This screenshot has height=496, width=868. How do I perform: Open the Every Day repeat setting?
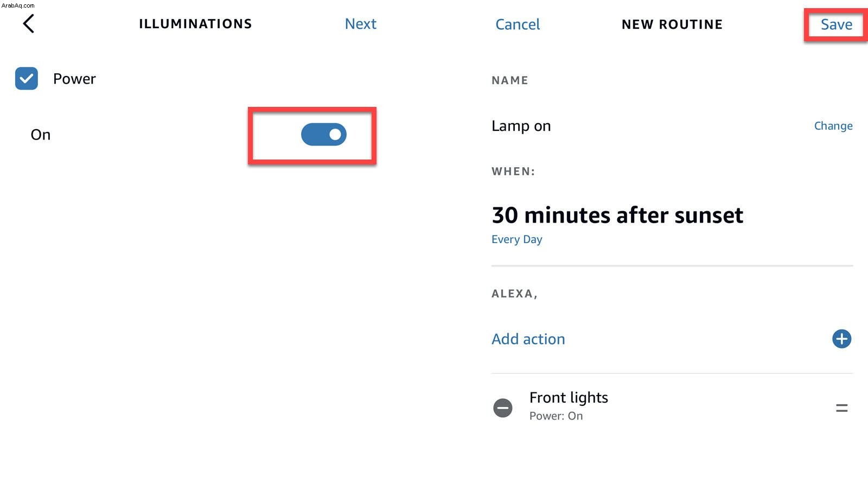516,239
